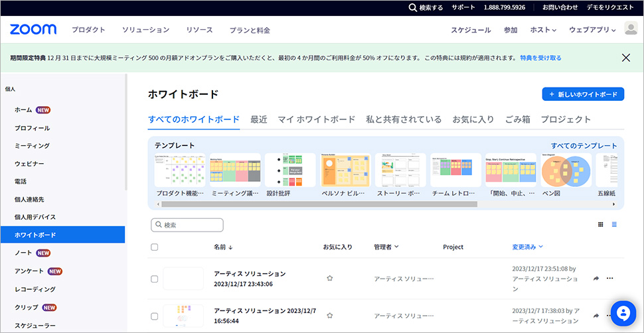The height and width of the screenshot is (333, 644).
Task: Click left arrow of template scrollbar
Action: (x=158, y=204)
